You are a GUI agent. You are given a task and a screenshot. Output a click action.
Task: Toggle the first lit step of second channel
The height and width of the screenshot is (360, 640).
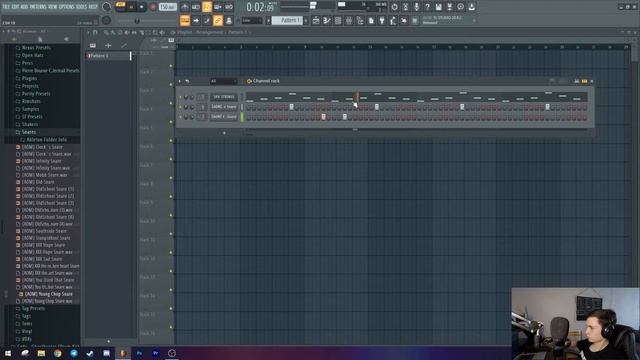pos(291,107)
